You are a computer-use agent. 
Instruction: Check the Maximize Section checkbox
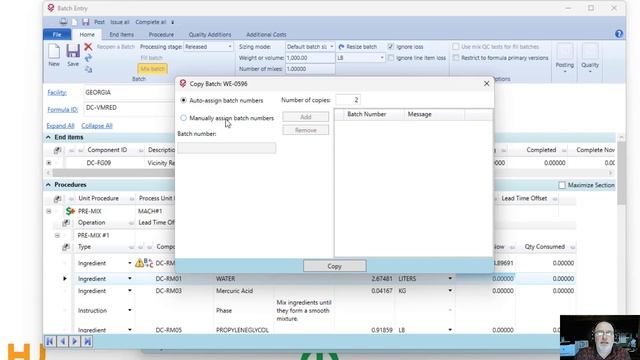pos(562,185)
